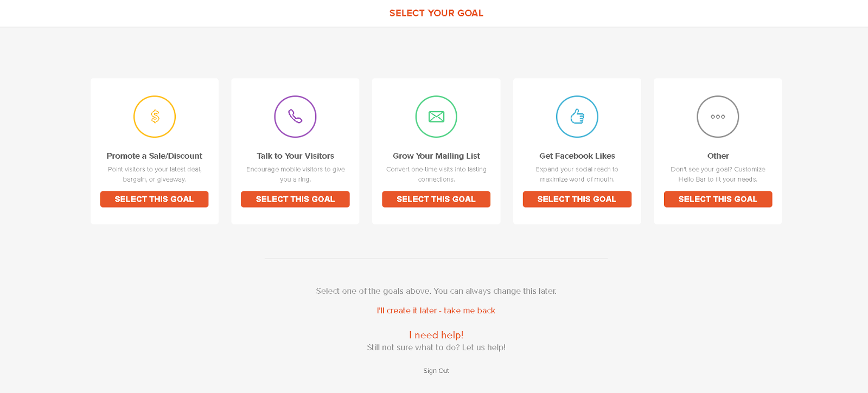Viewport: 868px width, 393px height.
Task: Select the Other goal button
Action: (x=718, y=199)
